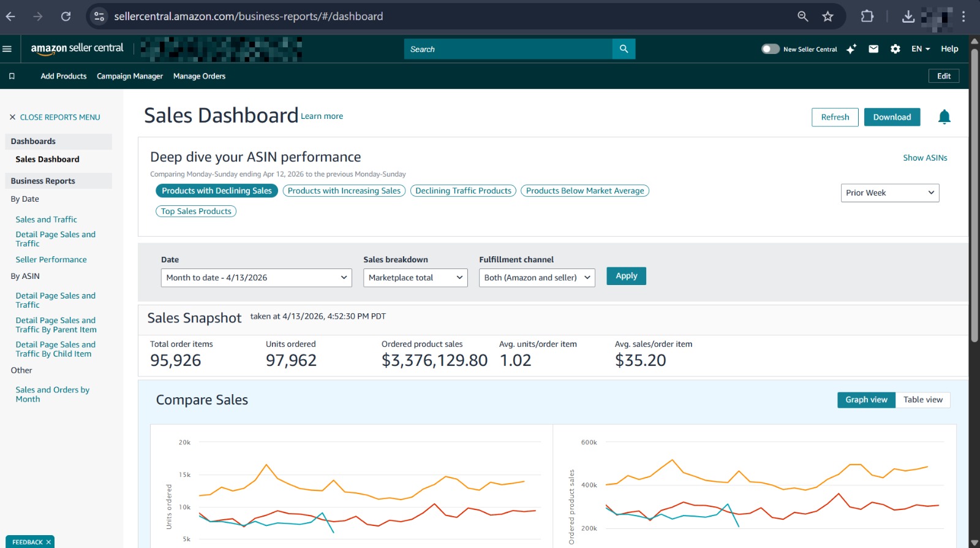The width and height of the screenshot is (980, 548).
Task: Open messages envelope icon
Action: 873,49
